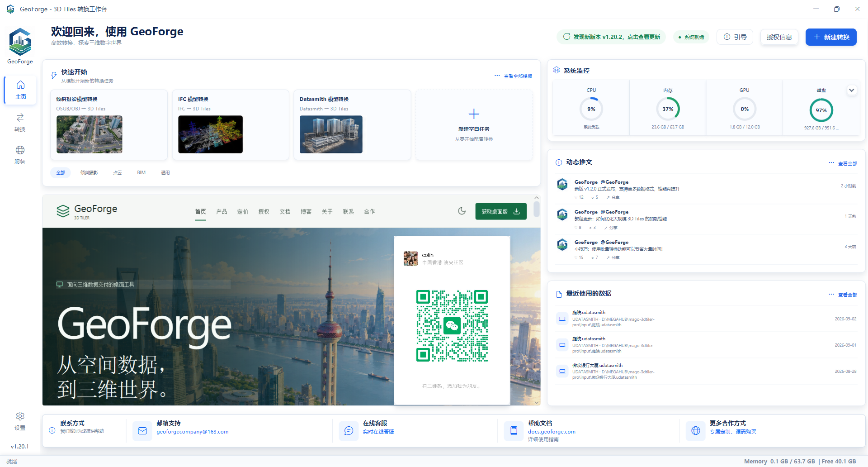This screenshot has width=868, height=467.
Task: Click the three-dots icon in 动态推文 header
Action: (831, 162)
